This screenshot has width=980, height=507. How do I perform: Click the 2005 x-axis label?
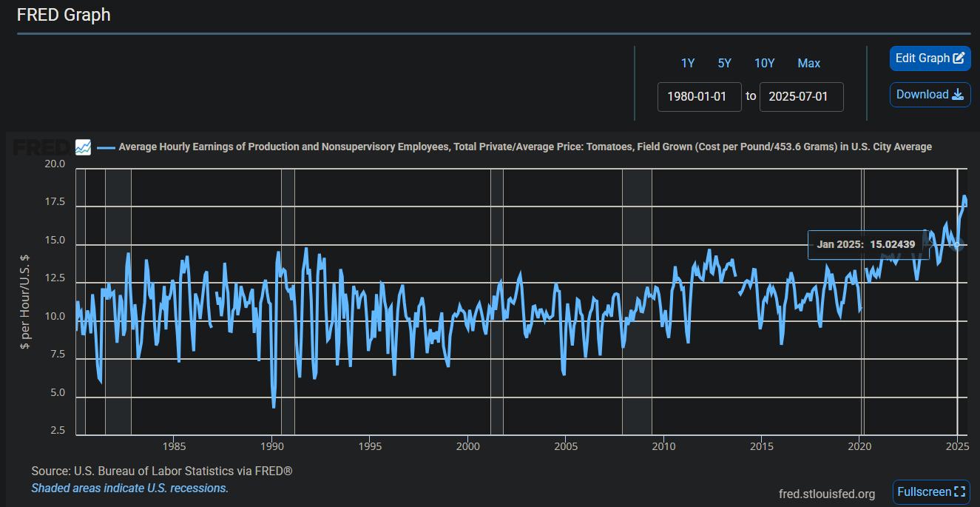(x=566, y=446)
